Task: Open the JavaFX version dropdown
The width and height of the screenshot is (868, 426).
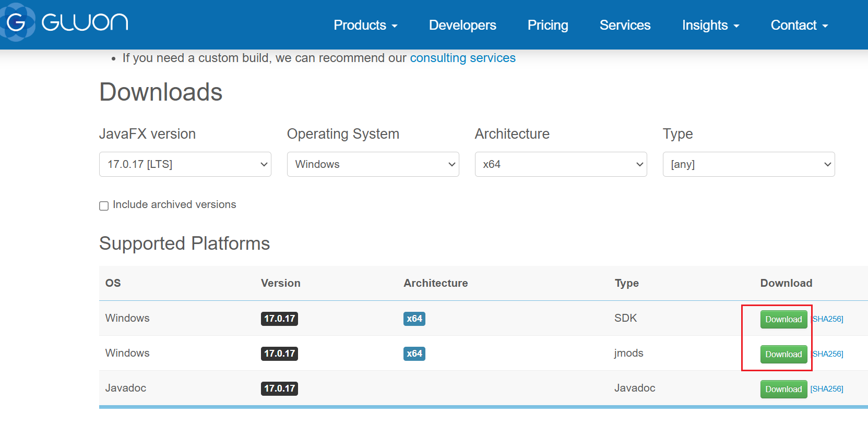Action: click(x=185, y=164)
